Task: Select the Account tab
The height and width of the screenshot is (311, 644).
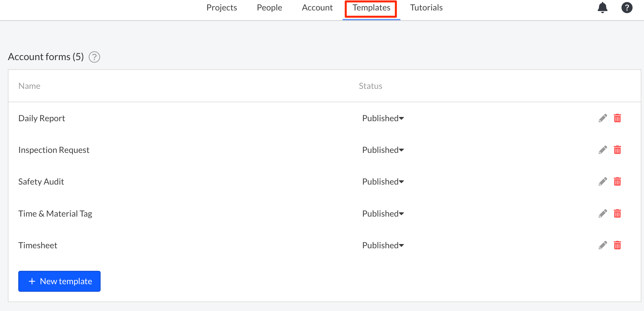Action: (317, 7)
